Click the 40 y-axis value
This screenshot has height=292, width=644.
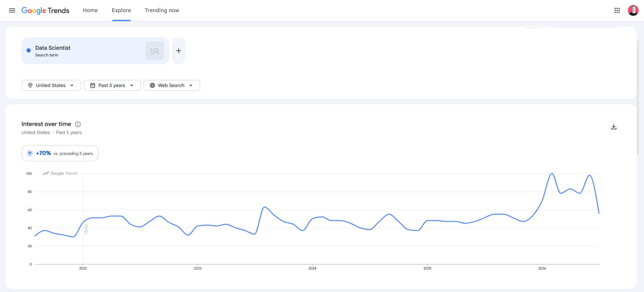[x=30, y=228]
